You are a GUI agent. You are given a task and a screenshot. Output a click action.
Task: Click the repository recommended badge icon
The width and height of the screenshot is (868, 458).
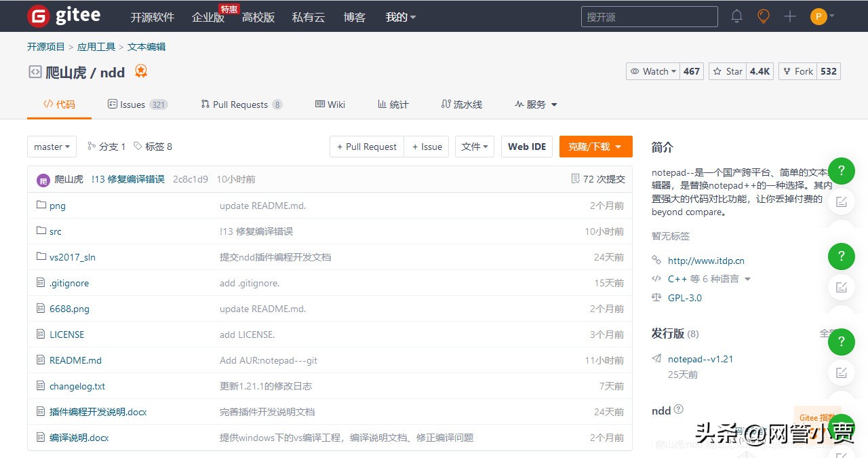141,71
